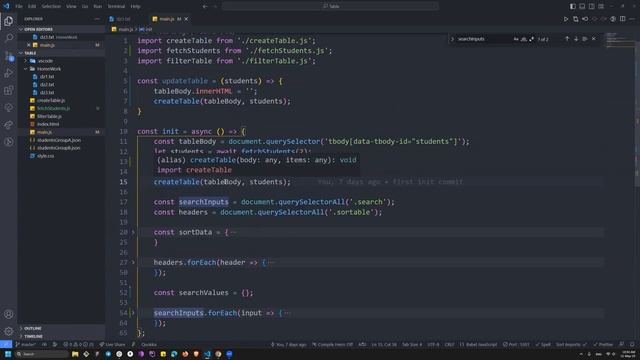Switch to the dz3.txt editor tab
This screenshot has width=640, height=360.
[x=123, y=19]
